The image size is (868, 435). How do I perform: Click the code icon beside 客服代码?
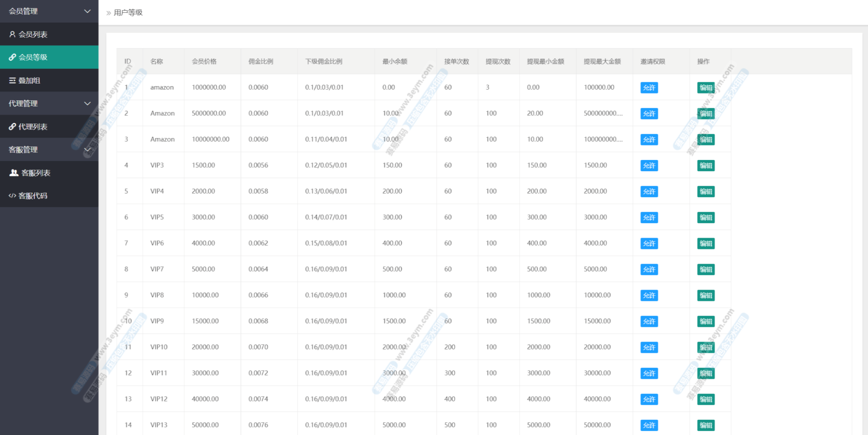point(12,196)
